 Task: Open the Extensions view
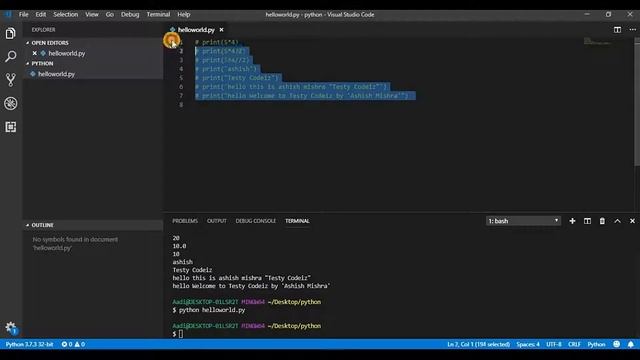(11, 127)
